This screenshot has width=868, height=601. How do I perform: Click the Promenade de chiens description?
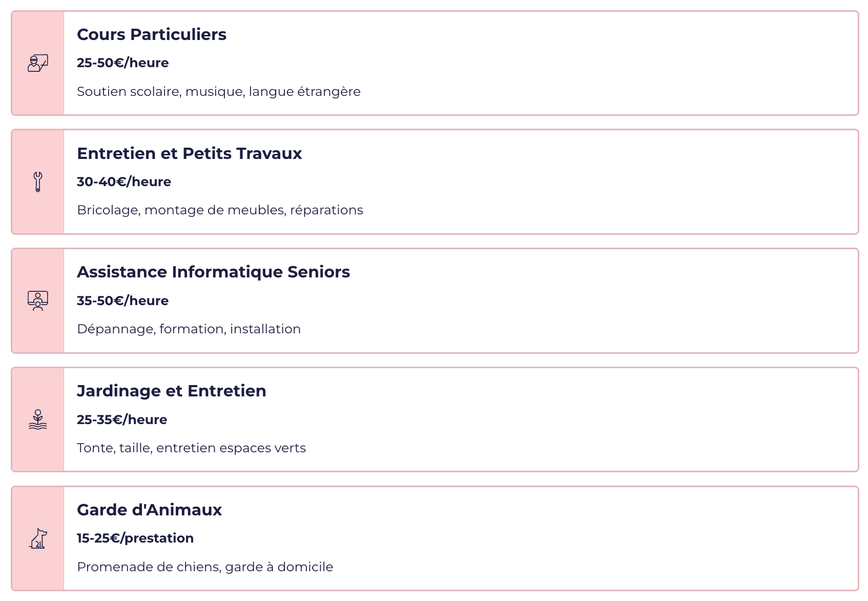[205, 567]
